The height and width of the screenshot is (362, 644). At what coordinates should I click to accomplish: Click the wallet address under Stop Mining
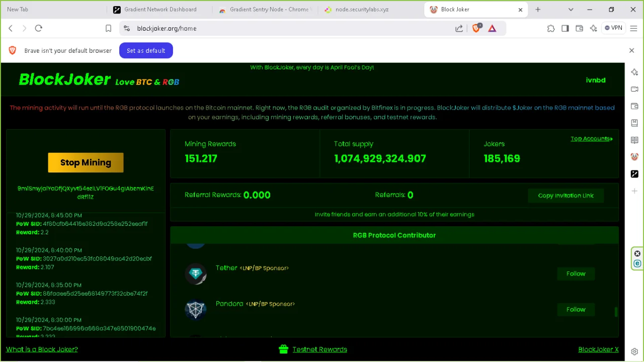tap(86, 193)
